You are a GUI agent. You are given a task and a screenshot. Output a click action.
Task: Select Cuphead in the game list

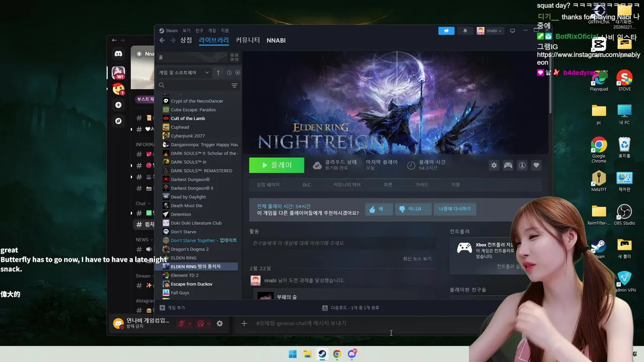pos(180,127)
